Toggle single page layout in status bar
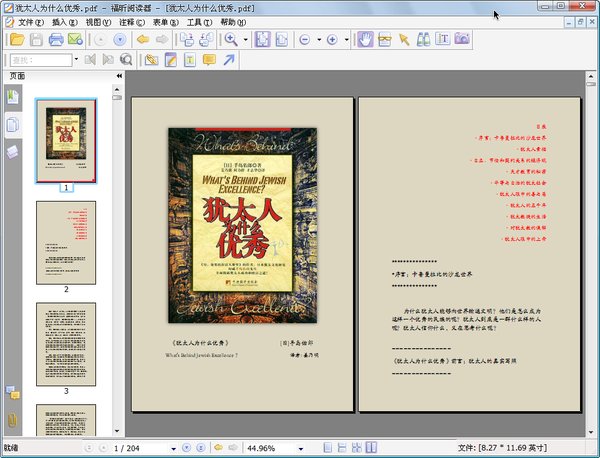Image resolution: width=600 pixels, height=458 pixels. point(329,447)
